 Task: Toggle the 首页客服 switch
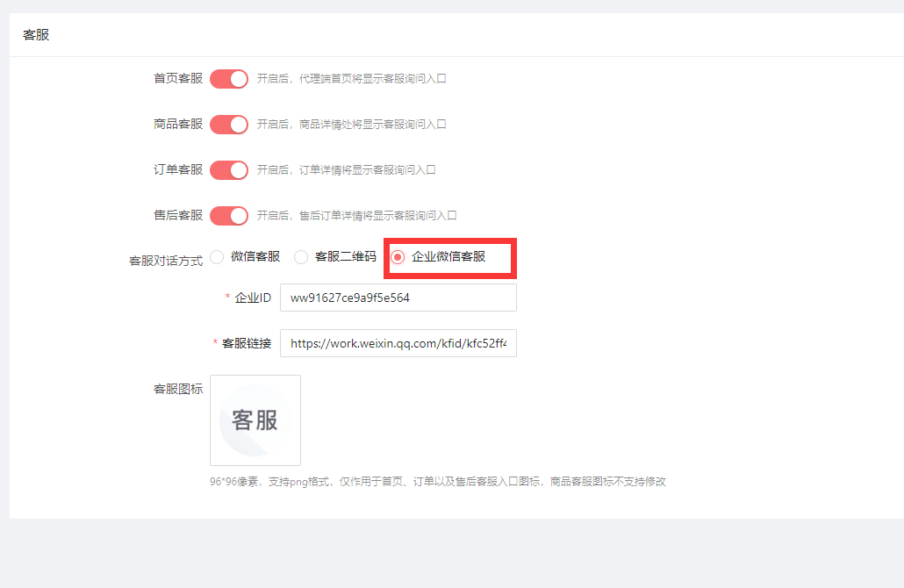(x=229, y=78)
